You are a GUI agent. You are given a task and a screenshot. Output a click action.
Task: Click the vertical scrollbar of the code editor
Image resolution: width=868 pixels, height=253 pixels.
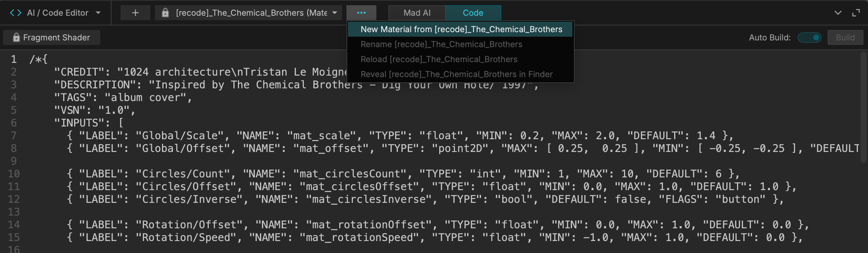[x=863, y=108]
